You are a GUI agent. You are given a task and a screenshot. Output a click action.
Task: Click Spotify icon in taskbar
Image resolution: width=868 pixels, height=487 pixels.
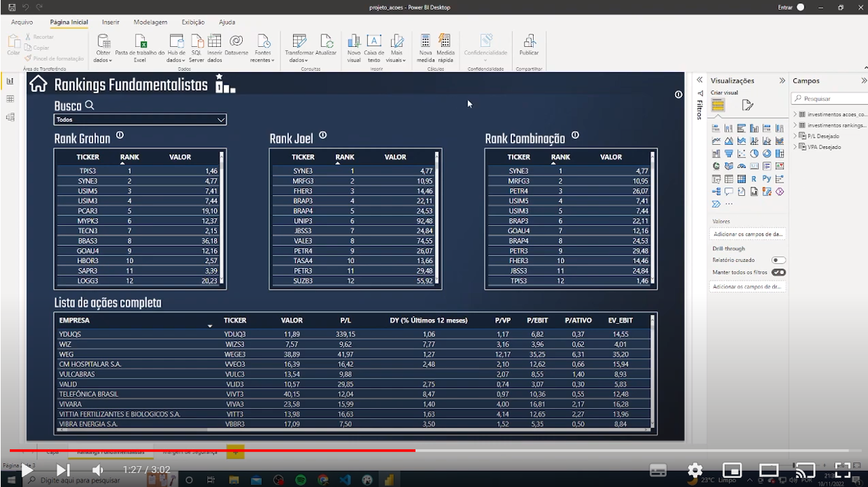click(301, 481)
